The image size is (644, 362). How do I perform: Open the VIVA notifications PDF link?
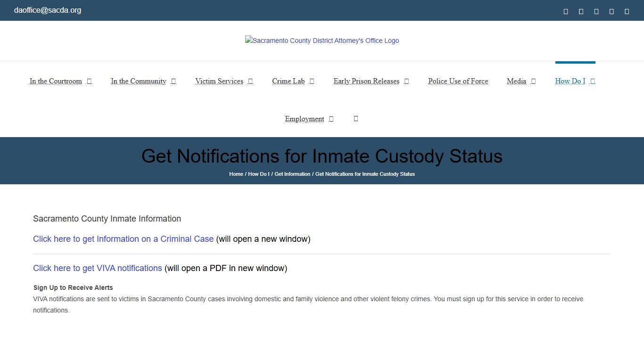[97, 268]
